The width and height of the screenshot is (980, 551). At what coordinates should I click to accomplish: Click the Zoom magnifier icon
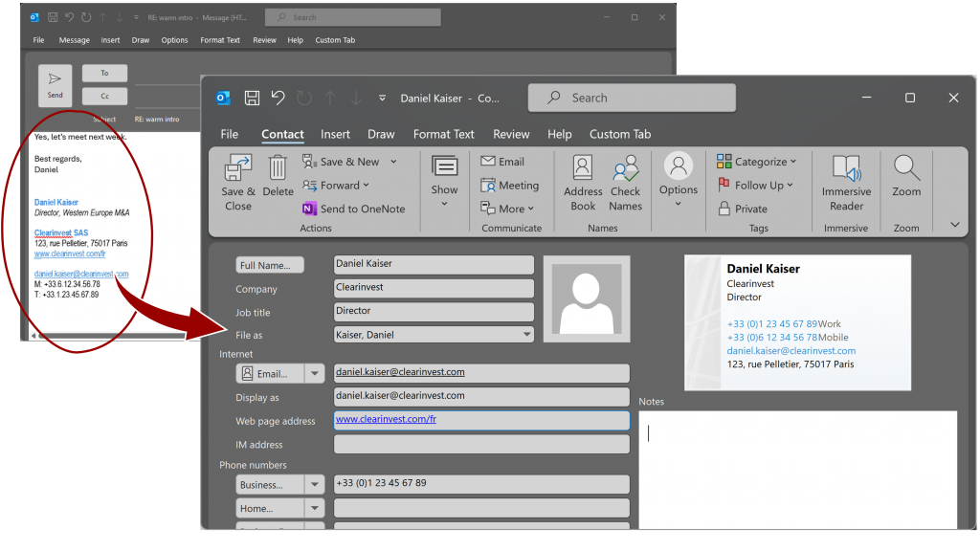click(x=906, y=169)
